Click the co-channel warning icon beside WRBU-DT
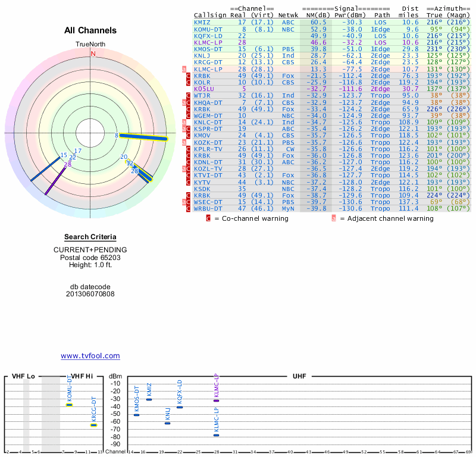The height and width of the screenshot is (457, 476). coord(189,209)
